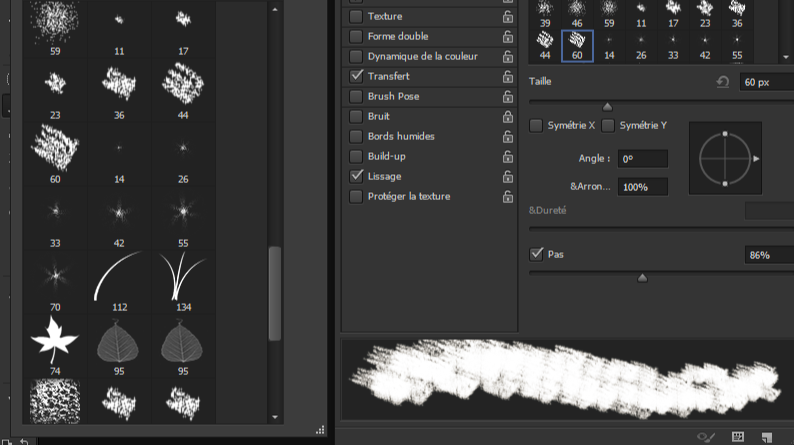
Task: Click the Angle field showing 0°
Action: (x=643, y=159)
